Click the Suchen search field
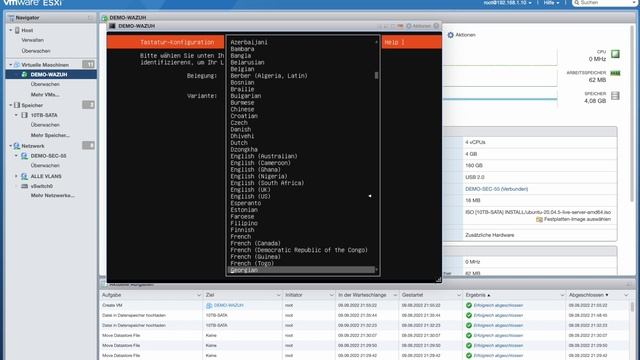This screenshot has width=640, height=360. pyautogui.click(x=604, y=2)
